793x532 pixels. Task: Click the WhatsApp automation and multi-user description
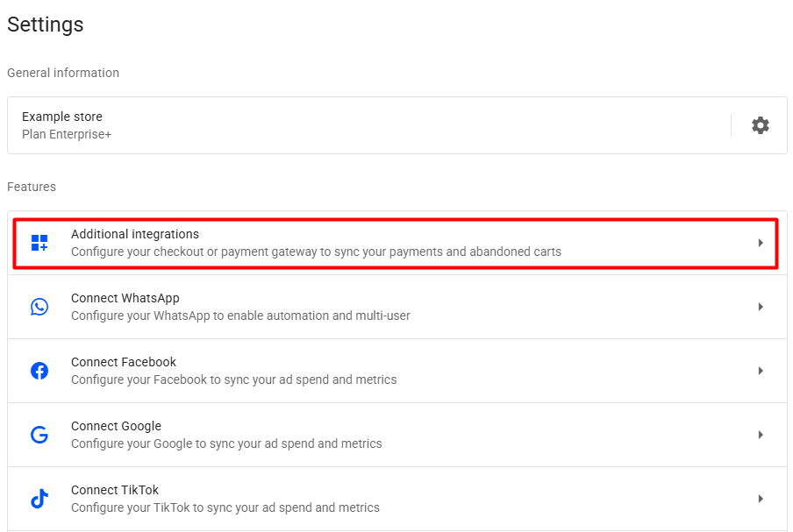pyautogui.click(x=240, y=316)
